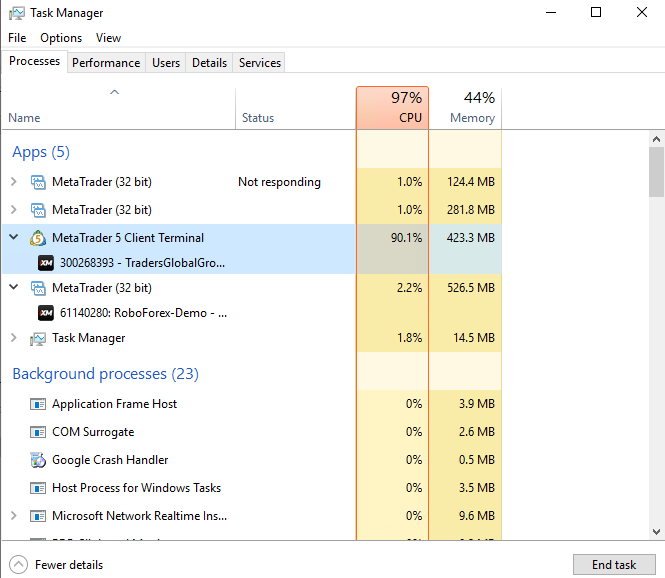This screenshot has width=665, height=578.
Task: Expand Microsoft Network Realtime Ins... row
Action: [14, 516]
